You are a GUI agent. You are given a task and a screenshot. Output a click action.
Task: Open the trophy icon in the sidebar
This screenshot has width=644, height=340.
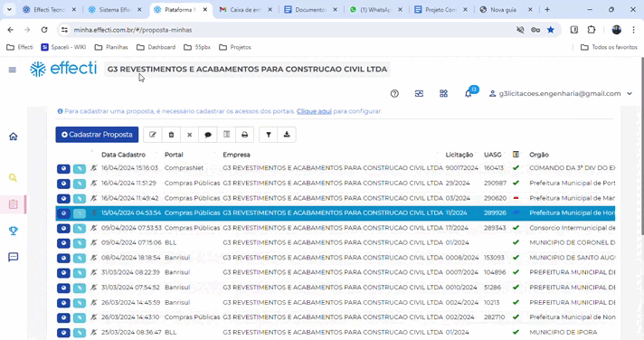pyautogui.click(x=14, y=231)
